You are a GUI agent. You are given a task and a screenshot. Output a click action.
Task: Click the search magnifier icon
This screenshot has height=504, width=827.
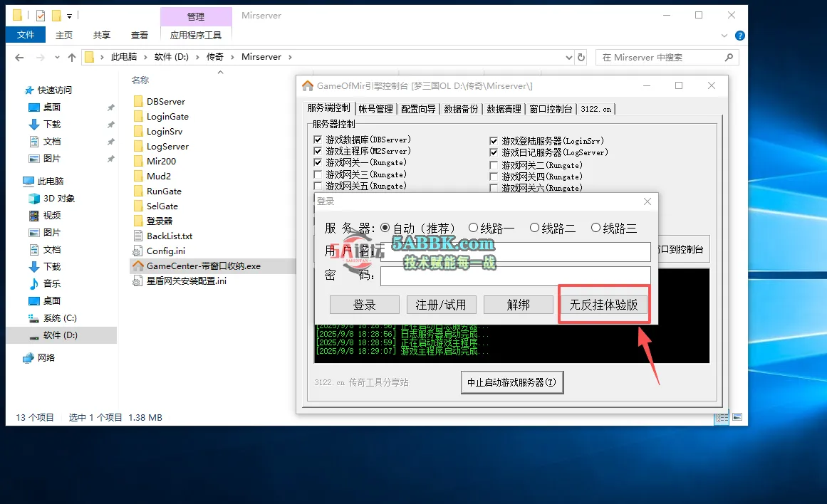coord(729,57)
